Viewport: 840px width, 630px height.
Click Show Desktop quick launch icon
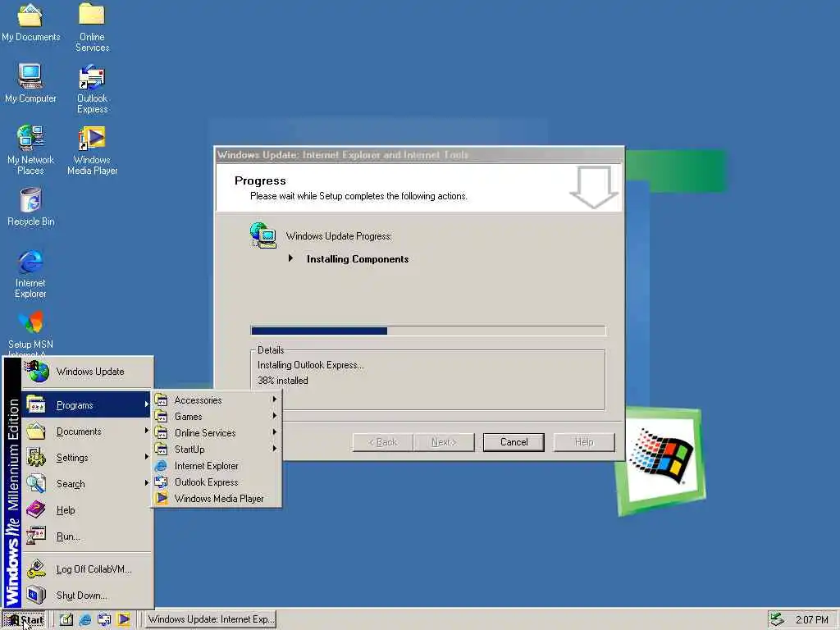tap(66, 619)
